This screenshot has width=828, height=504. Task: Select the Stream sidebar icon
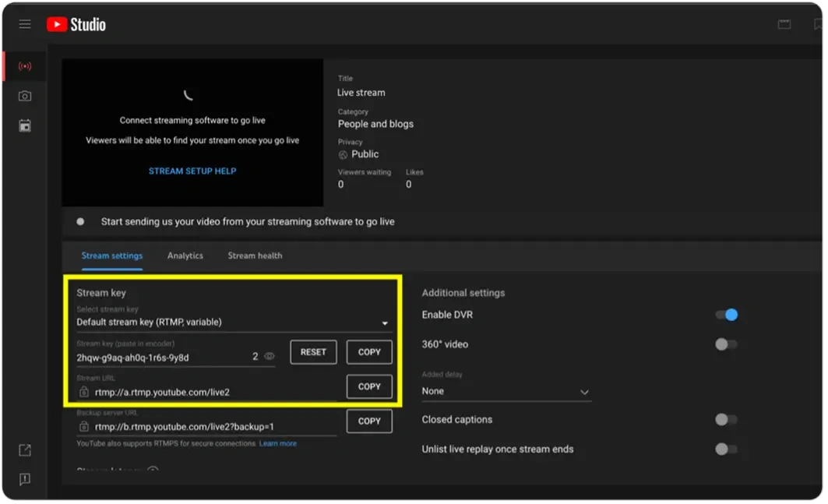point(25,66)
